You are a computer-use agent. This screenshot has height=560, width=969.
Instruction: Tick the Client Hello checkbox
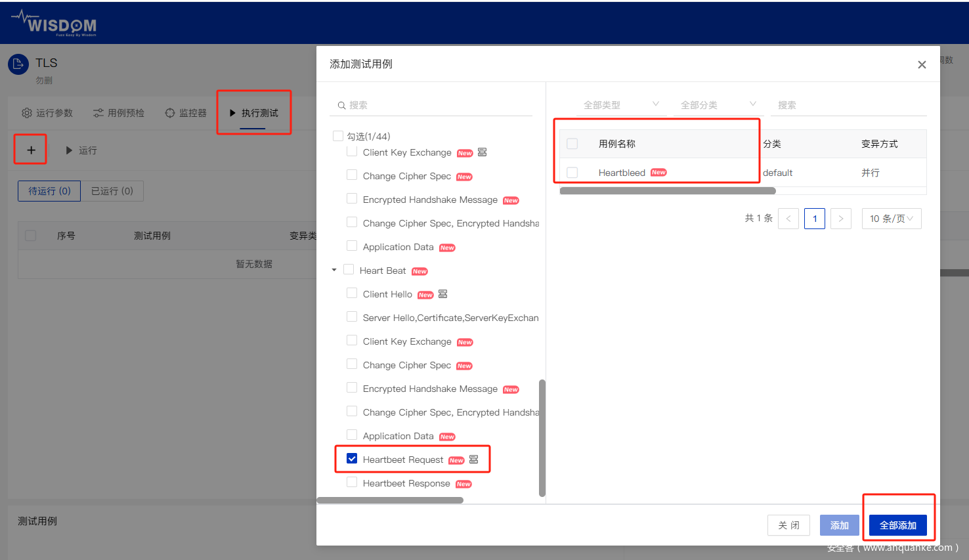pos(352,293)
